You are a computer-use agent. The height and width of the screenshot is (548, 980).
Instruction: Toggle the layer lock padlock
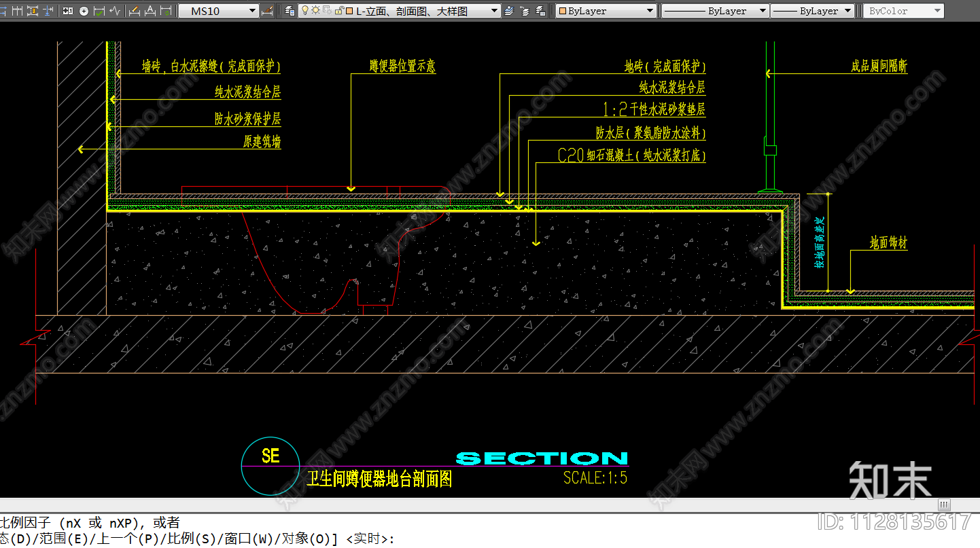tap(338, 11)
